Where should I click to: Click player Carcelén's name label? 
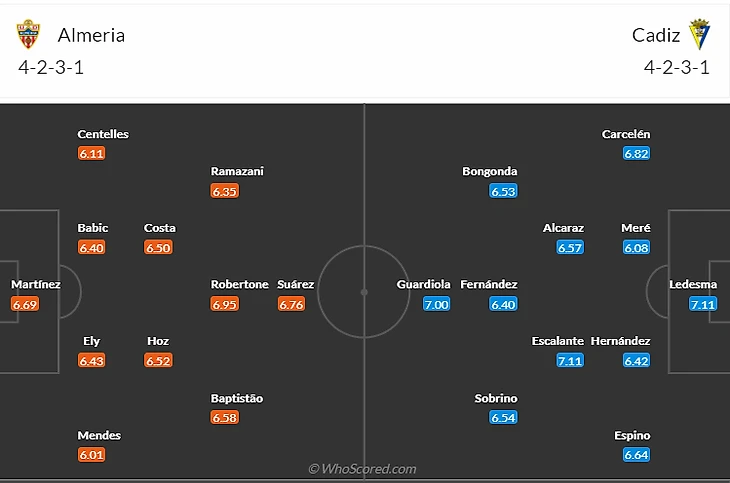point(626,134)
